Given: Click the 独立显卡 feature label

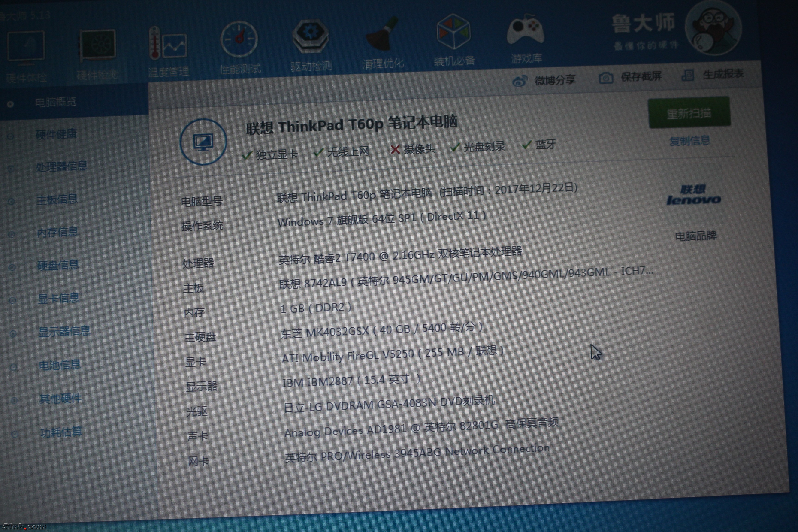Looking at the screenshot, I should [x=277, y=154].
